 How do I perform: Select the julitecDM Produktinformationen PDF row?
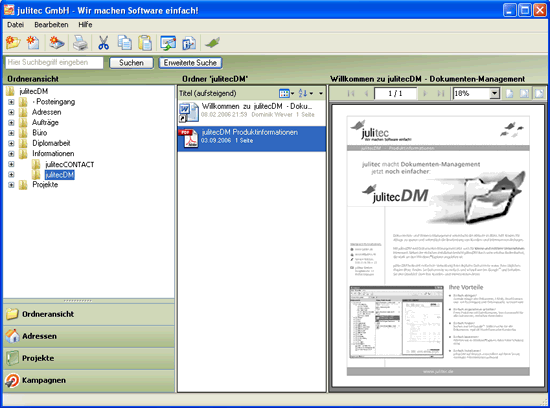252,139
